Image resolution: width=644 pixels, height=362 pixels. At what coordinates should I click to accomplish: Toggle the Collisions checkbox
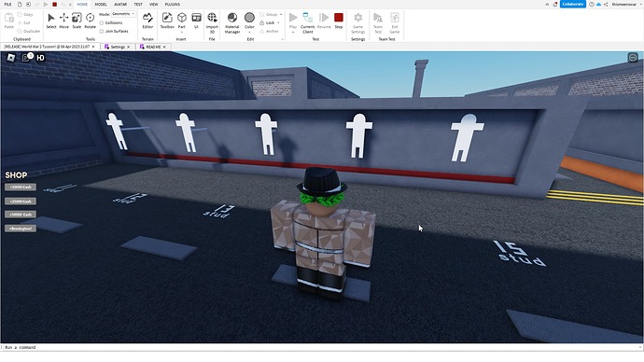coord(102,23)
